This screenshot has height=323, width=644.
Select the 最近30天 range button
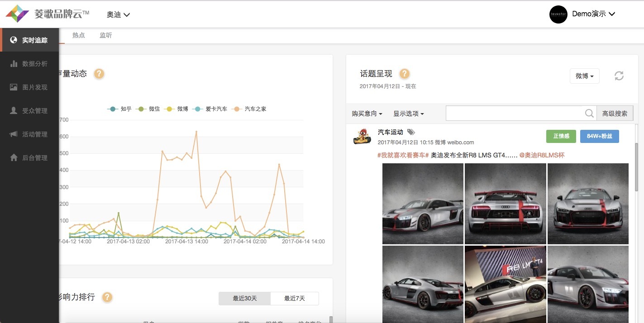click(x=245, y=299)
